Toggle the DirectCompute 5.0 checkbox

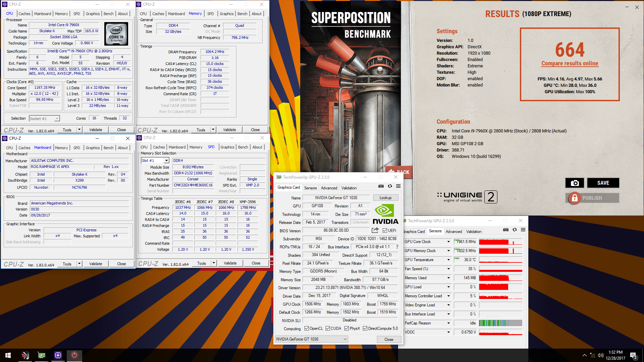pos(365,328)
